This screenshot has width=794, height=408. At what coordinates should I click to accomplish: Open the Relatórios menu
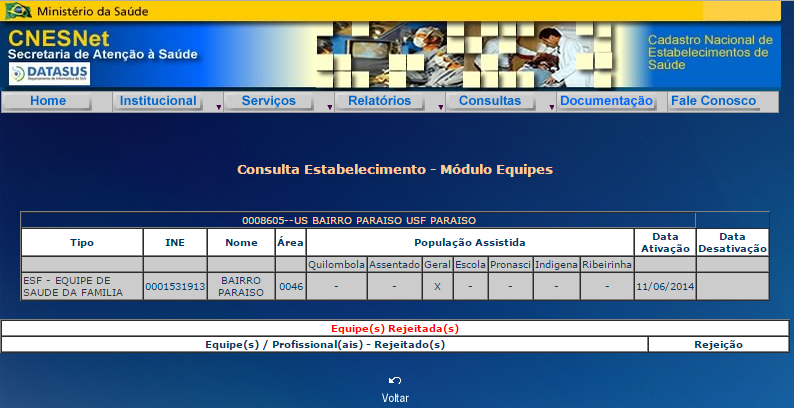point(379,101)
